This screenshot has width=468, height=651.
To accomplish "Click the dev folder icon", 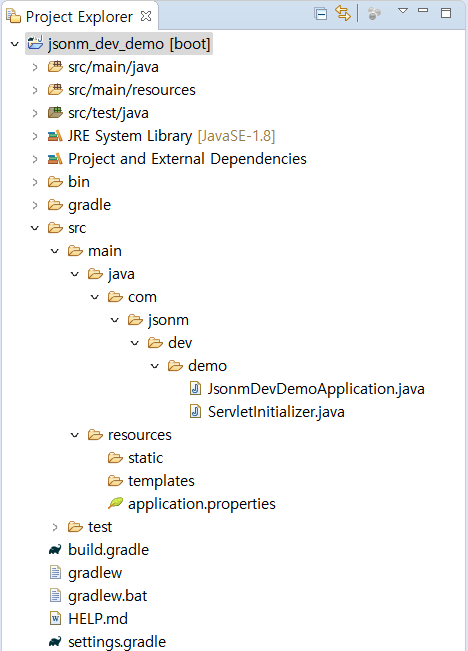I will pyautogui.click(x=155, y=343).
